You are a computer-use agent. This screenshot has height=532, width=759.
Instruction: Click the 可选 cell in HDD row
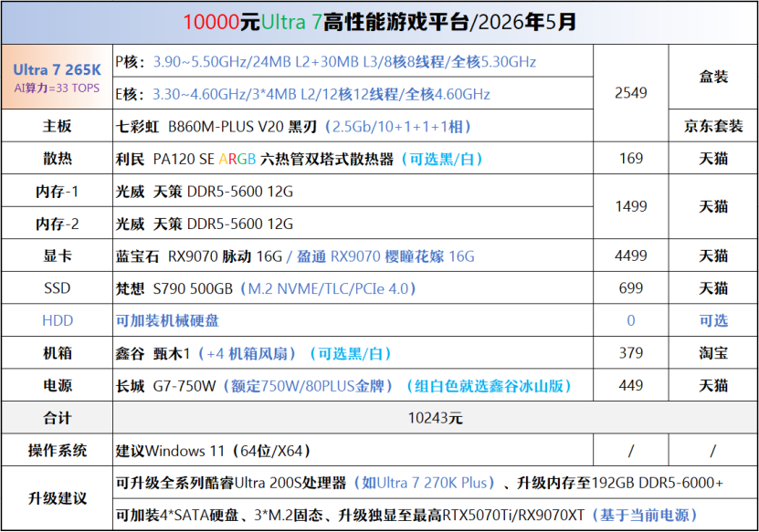pos(713,320)
